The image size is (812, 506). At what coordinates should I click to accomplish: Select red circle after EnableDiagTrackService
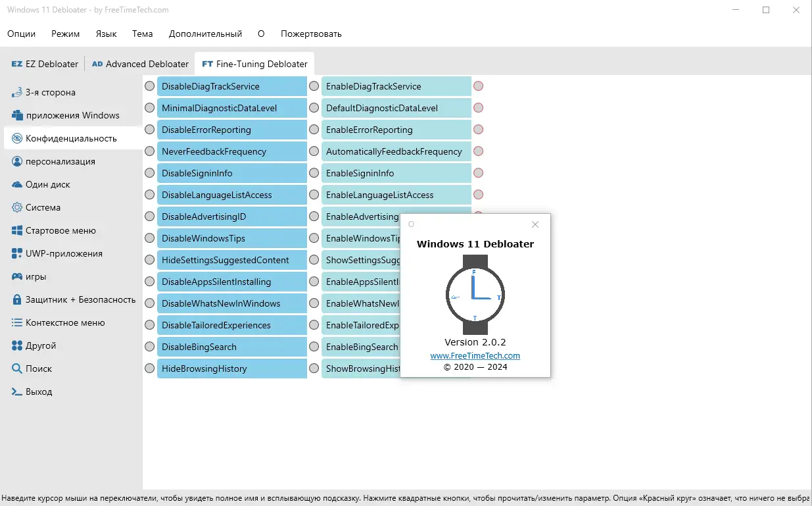tap(479, 86)
